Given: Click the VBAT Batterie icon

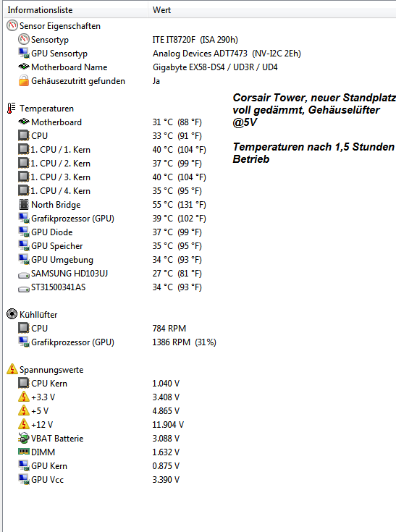Looking at the screenshot, I should click(x=24, y=438).
